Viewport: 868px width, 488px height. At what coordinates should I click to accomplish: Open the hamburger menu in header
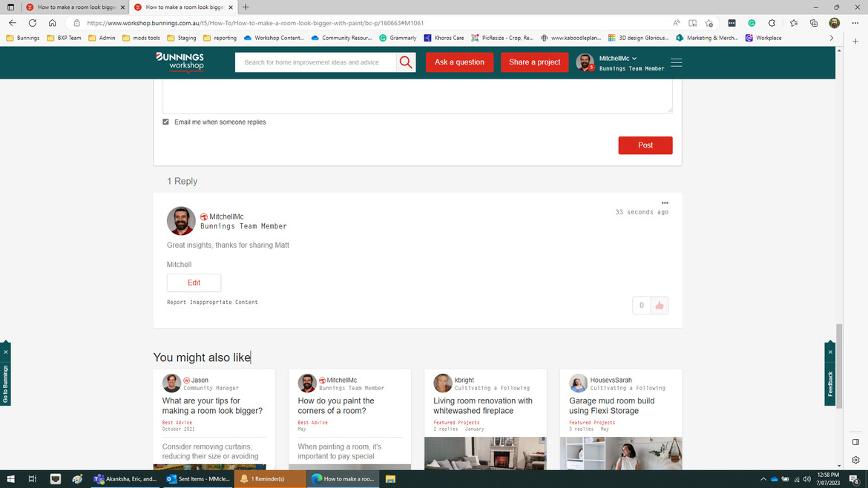click(x=676, y=62)
